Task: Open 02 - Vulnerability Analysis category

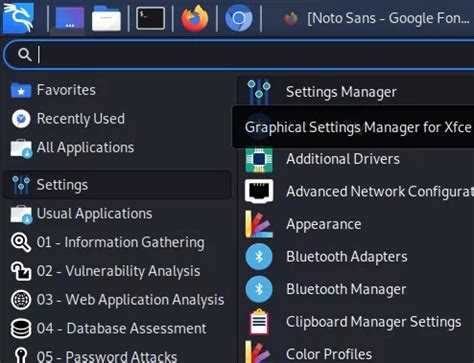Action: 118,271
